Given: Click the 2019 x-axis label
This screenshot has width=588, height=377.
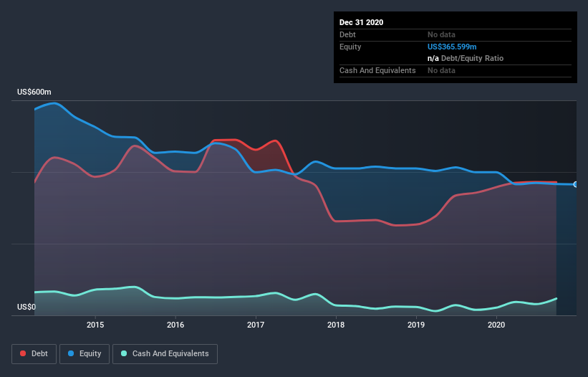Looking at the screenshot, I should pos(416,325).
